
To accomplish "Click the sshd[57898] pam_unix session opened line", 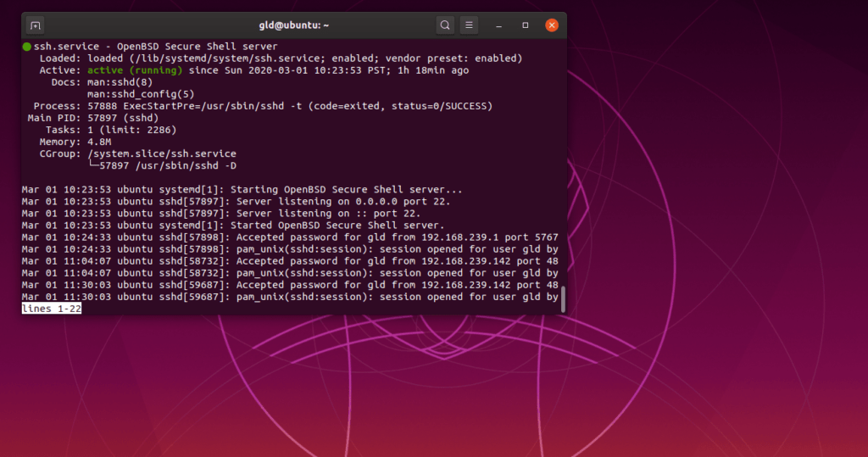I will tap(290, 249).
